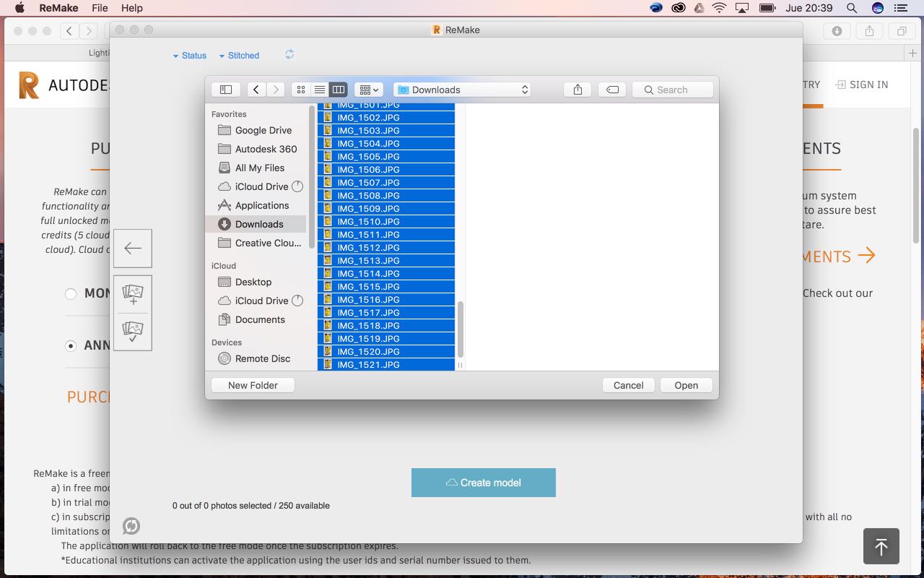Open a new browser tab with plus button
The image size is (924, 578).
pos(913,53)
